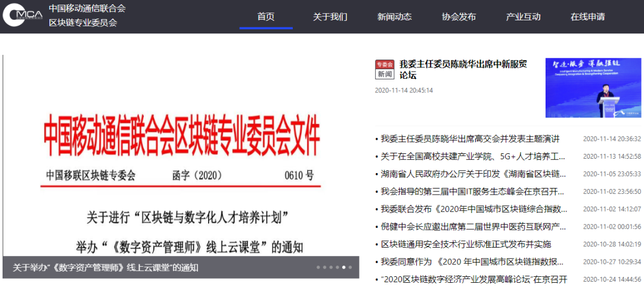
Task: Select the second carousel dot indicator
Action: click(x=324, y=267)
